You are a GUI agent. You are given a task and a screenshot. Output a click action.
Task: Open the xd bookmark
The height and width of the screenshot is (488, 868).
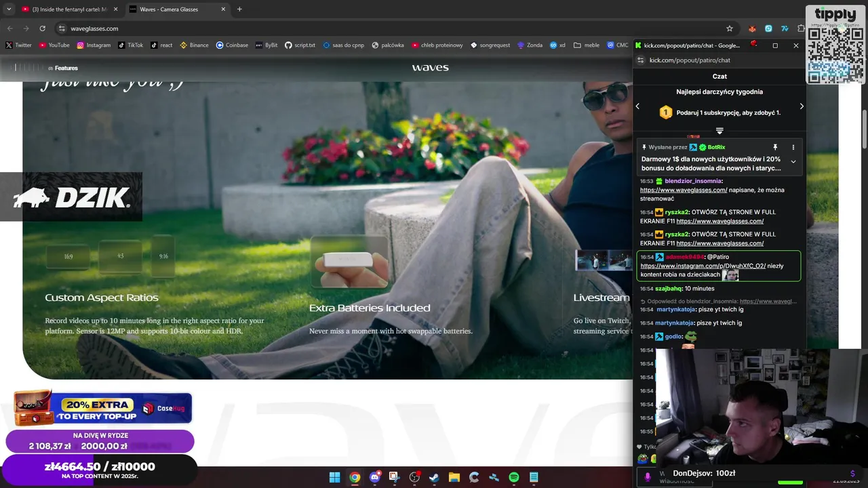(557, 45)
